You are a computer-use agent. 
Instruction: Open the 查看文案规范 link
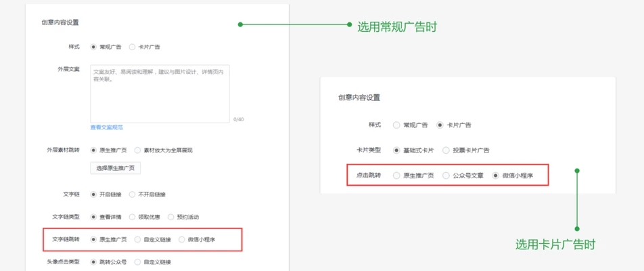107,127
